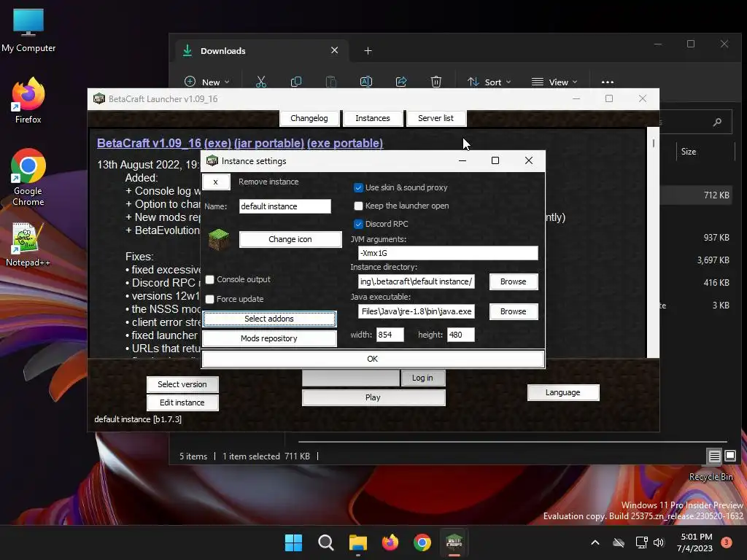Show hidden system tray icons chevron
747x560 pixels.
595,542
